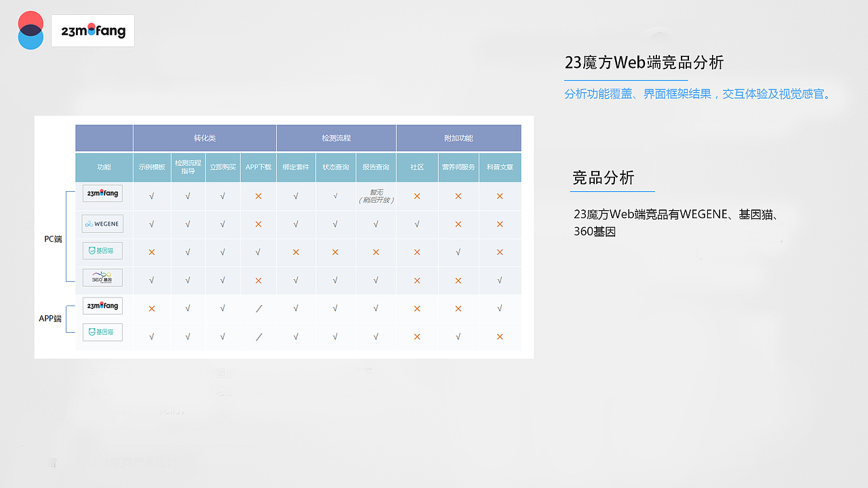The width and height of the screenshot is (868, 488).
Task: Click the 功能 column header
Action: pos(104,167)
